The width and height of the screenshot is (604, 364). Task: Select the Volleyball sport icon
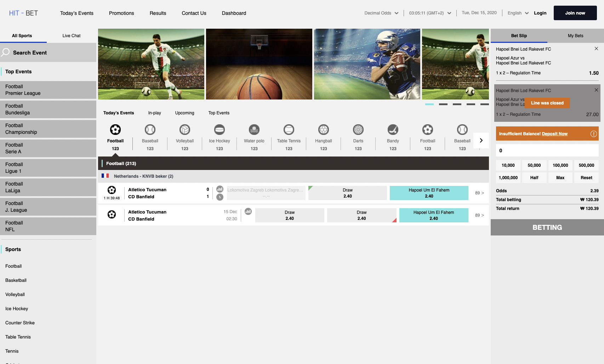pyautogui.click(x=184, y=130)
